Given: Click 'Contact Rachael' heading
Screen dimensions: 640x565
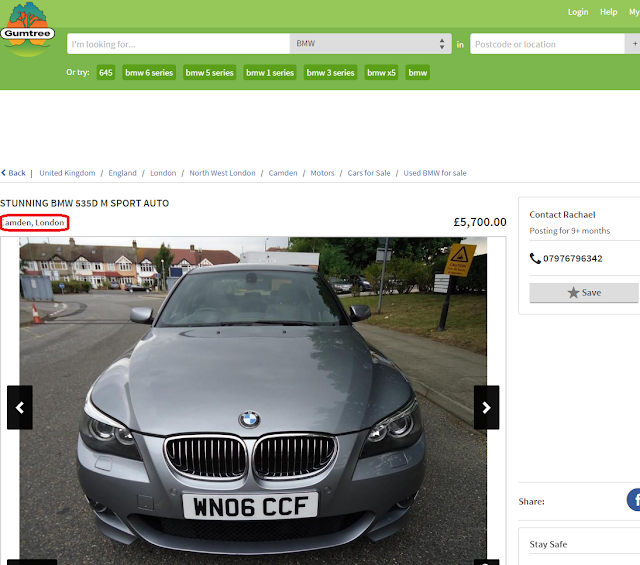Looking at the screenshot, I should [562, 215].
